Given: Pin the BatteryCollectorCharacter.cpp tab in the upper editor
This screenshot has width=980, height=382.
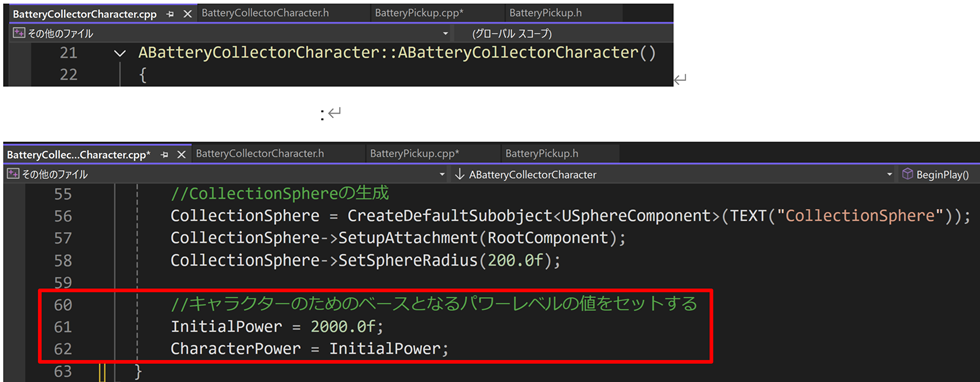Looking at the screenshot, I should pos(171,14).
